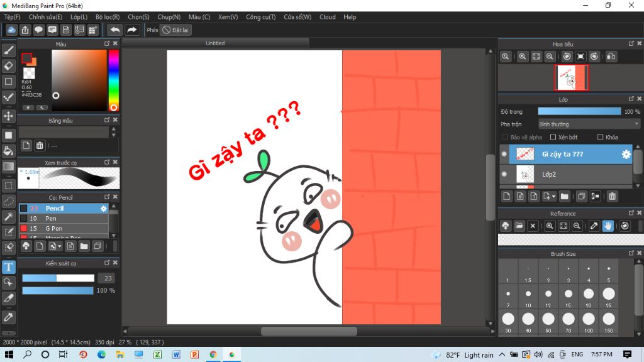Duplicate the layer in Layer panel
The height and width of the screenshot is (362, 644).
[582, 197]
